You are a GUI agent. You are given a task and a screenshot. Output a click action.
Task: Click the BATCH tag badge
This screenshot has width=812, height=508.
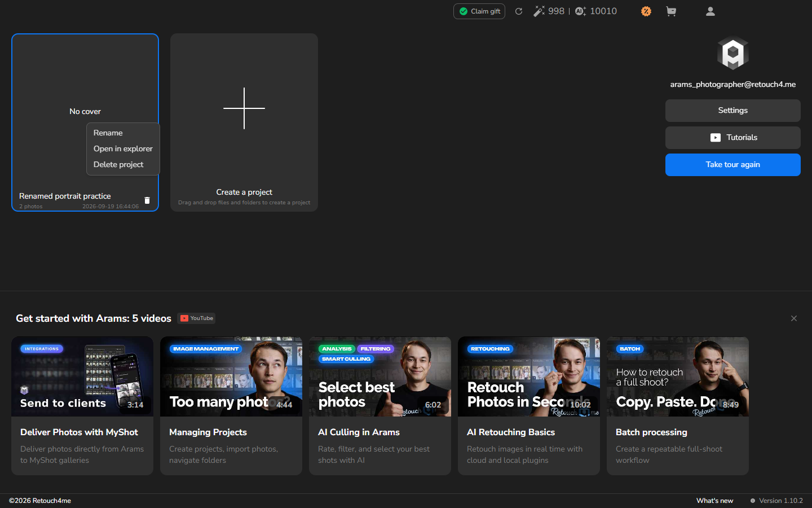coord(630,349)
